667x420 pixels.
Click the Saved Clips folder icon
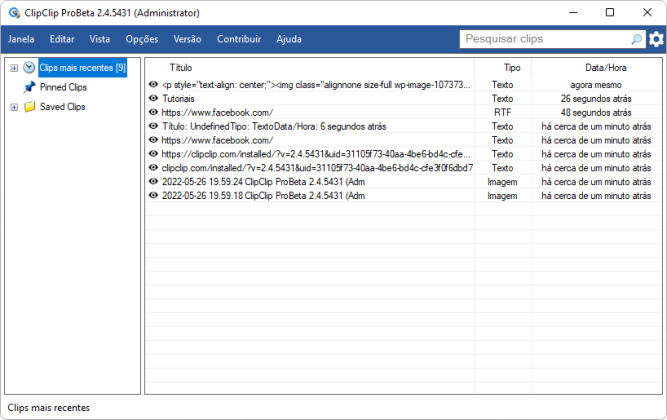[29, 106]
